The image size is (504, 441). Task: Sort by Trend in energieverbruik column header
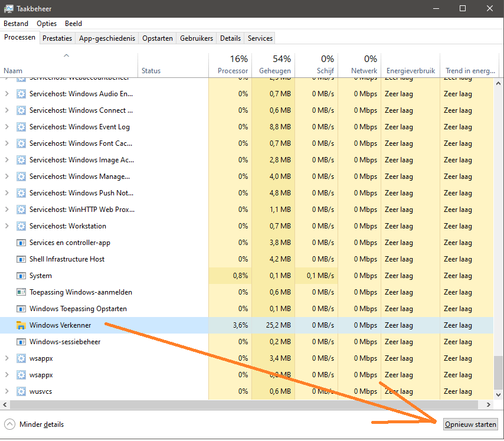coord(469,66)
